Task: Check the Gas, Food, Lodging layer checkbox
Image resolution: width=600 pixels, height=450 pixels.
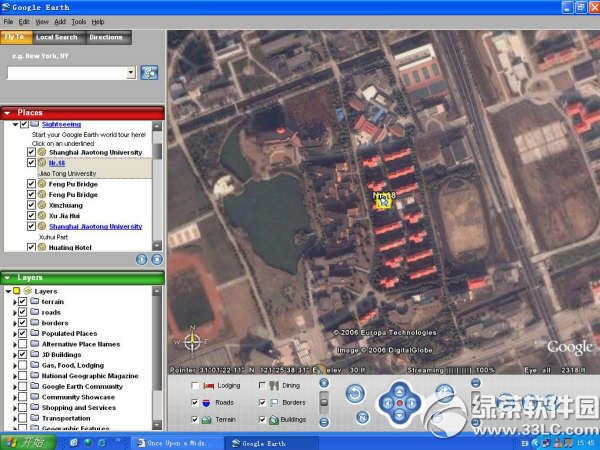Action: click(23, 365)
